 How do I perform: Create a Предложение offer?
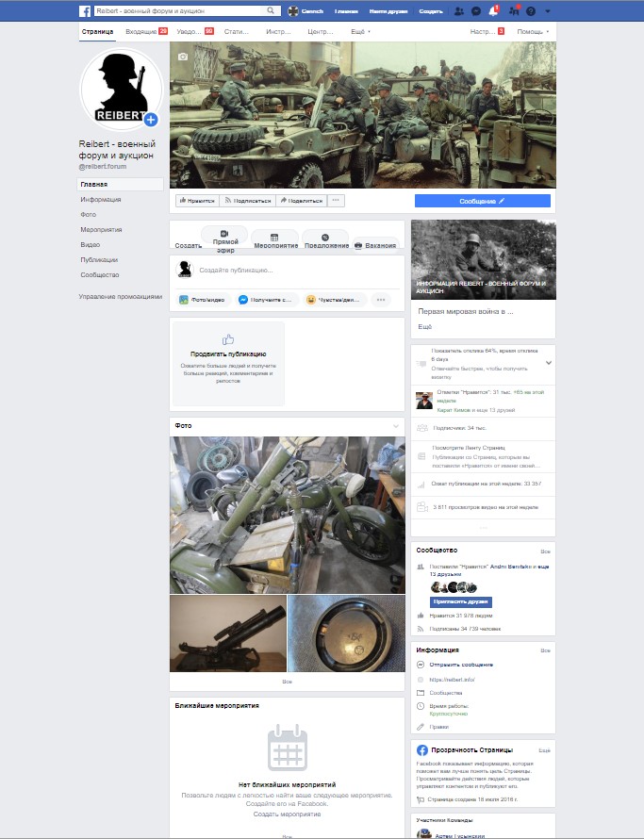click(326, 240)
